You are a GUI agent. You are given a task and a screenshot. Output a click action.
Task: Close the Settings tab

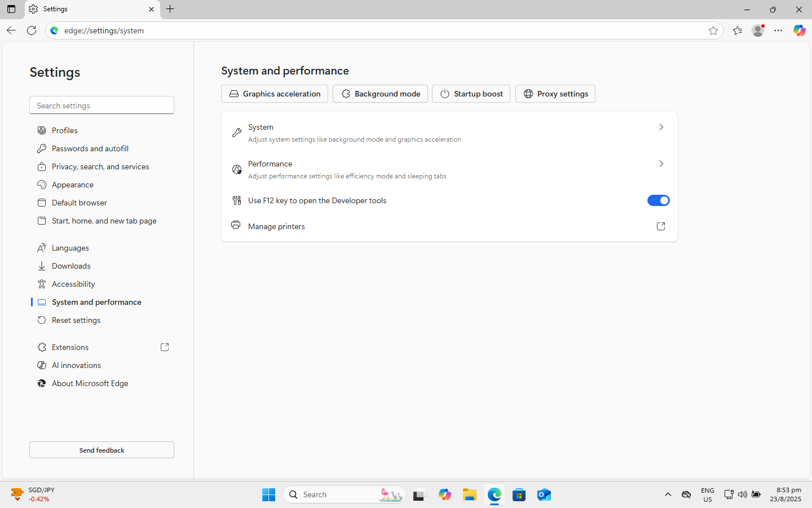tap(151, 9)
